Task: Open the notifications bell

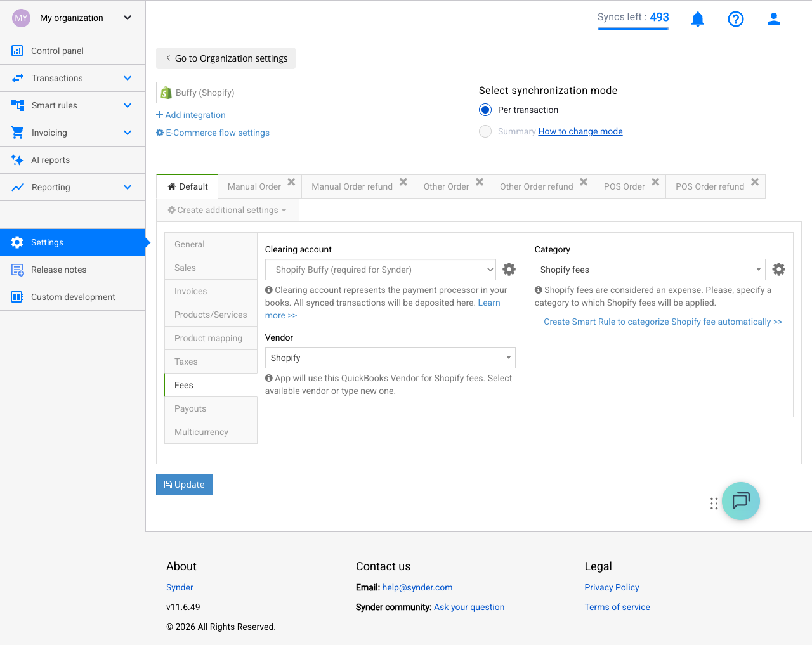Action: (698, 18)
